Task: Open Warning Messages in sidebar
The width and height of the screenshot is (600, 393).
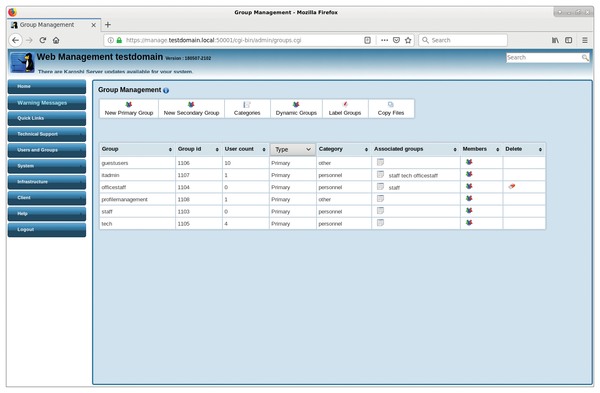Action: pos(47,103)
